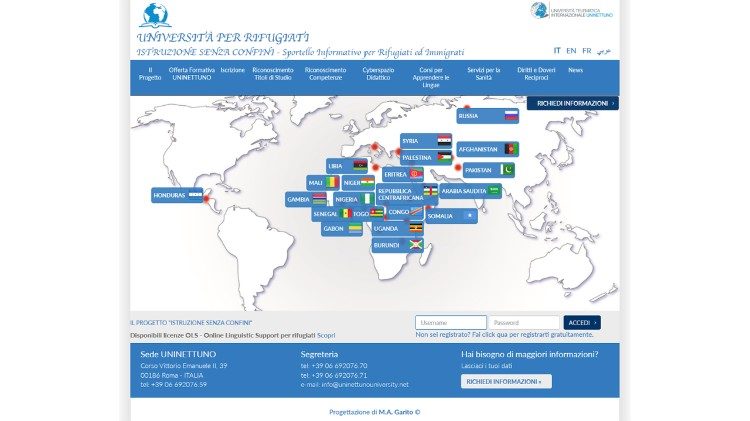Switch language to EN

pos(571,50)
